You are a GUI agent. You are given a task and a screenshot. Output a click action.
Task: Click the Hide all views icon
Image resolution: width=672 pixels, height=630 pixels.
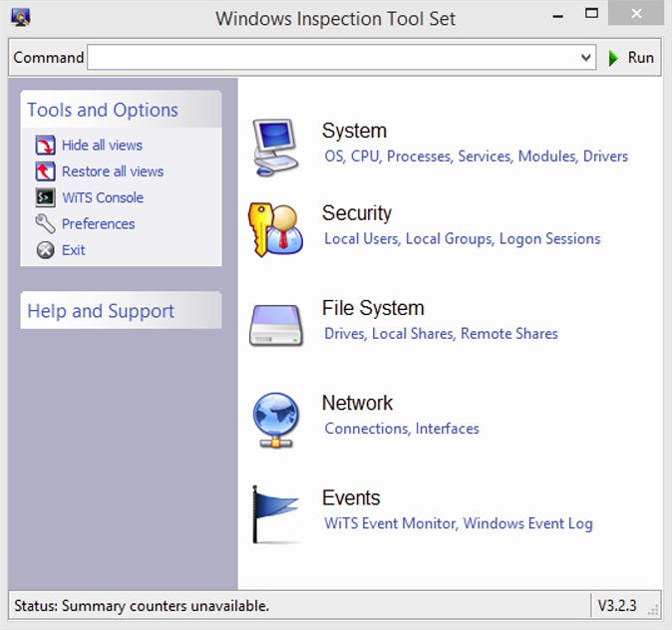[x=45, y=145]
